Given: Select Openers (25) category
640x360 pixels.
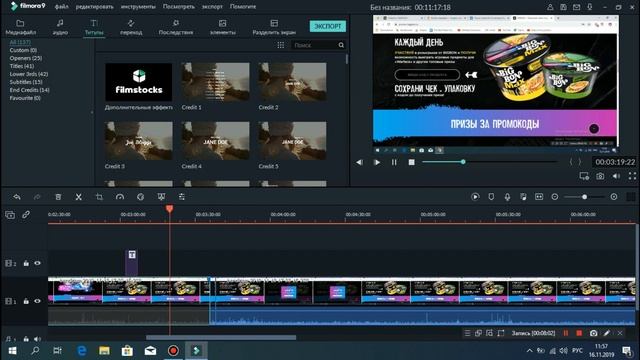Looking at the screenshot, I should pyautogui.click(x=26, y=58).
